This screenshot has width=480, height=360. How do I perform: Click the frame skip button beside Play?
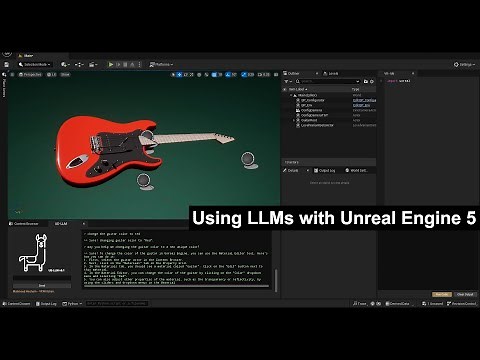118,64
